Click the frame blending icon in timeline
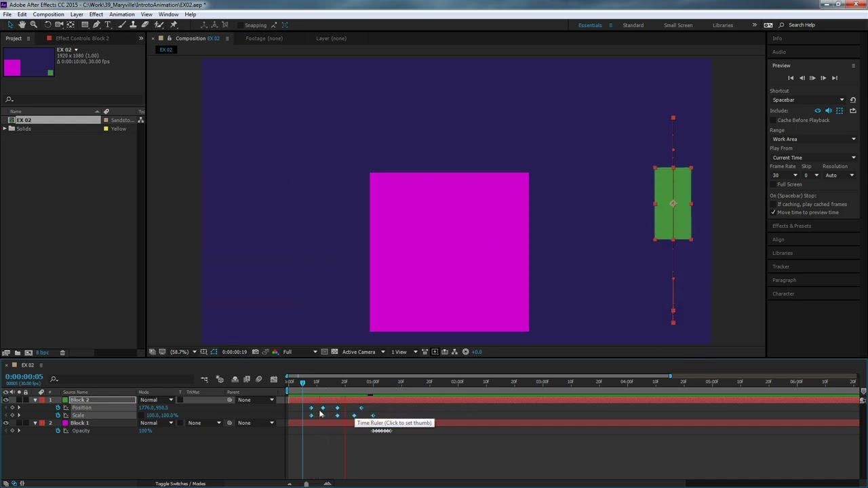This screenshot has width=868, height=488. 247,380
